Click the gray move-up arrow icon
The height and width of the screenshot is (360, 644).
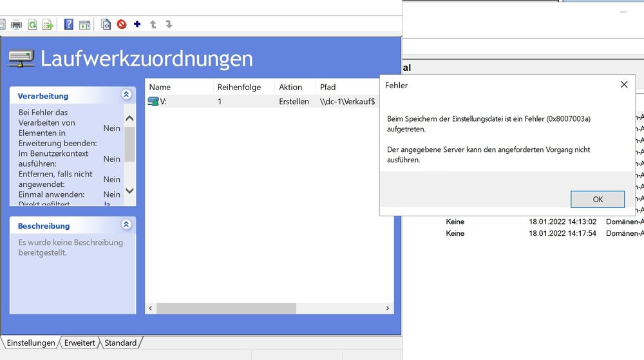(153, 24)
